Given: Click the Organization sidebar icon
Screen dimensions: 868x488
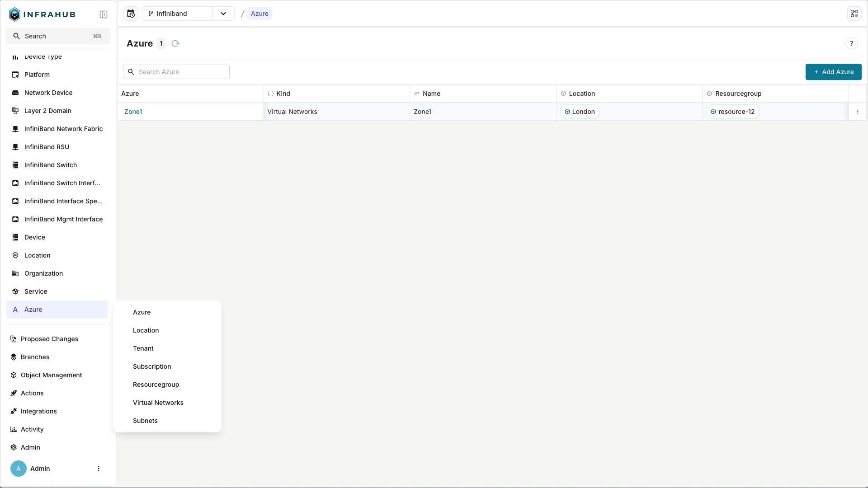Looking at the screenshot, I should [15, 273].
